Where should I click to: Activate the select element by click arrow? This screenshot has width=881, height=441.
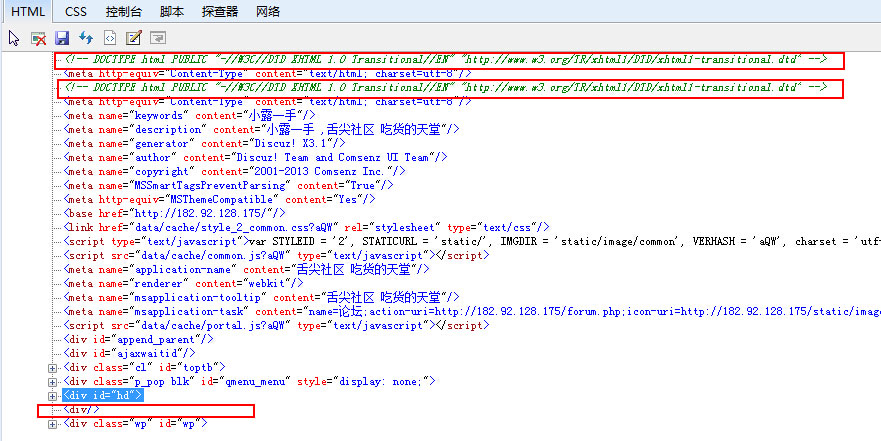[x=14, y=38]
